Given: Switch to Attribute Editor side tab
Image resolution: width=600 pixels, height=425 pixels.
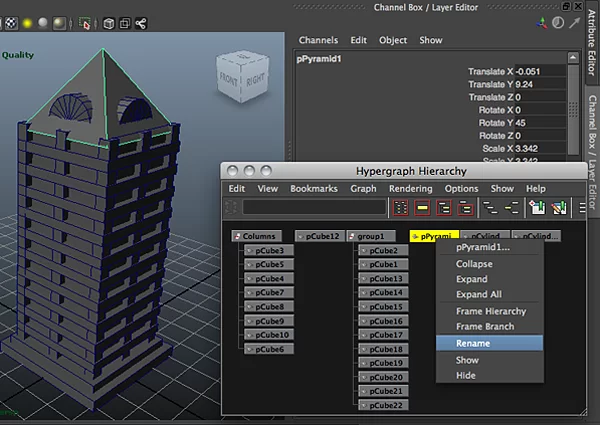Looking at the screenshot, I should 592,42.
